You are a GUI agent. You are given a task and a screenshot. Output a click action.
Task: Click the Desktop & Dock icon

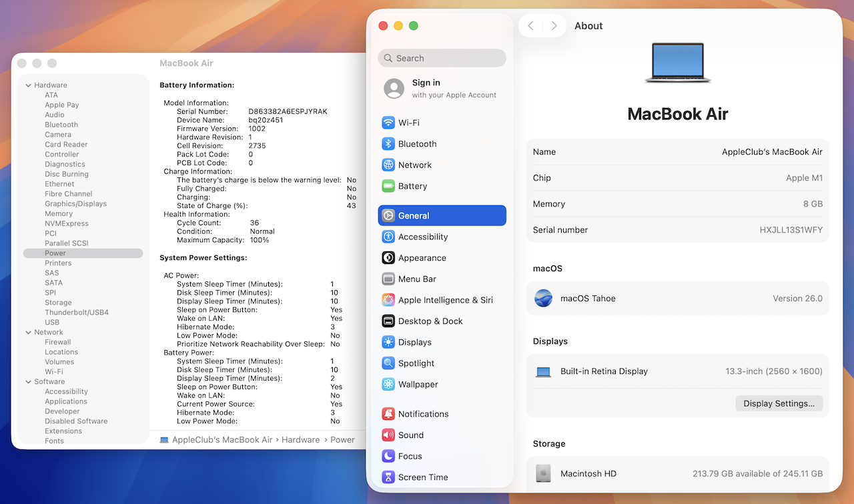click(x=388, y=321)
